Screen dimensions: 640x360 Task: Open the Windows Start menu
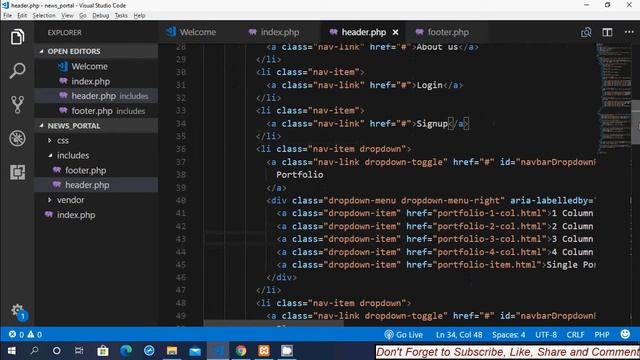pyautogui.click(x=11, y=351)
